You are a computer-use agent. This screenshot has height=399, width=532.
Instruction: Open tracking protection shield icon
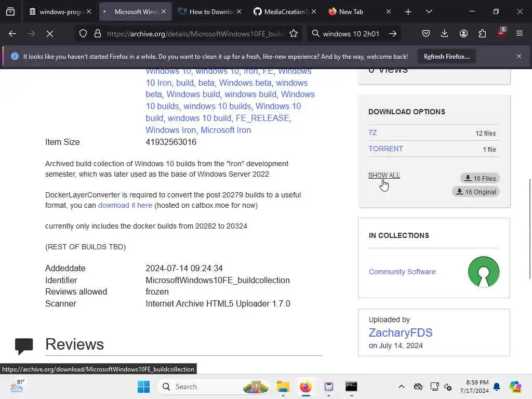coord(83,34)
